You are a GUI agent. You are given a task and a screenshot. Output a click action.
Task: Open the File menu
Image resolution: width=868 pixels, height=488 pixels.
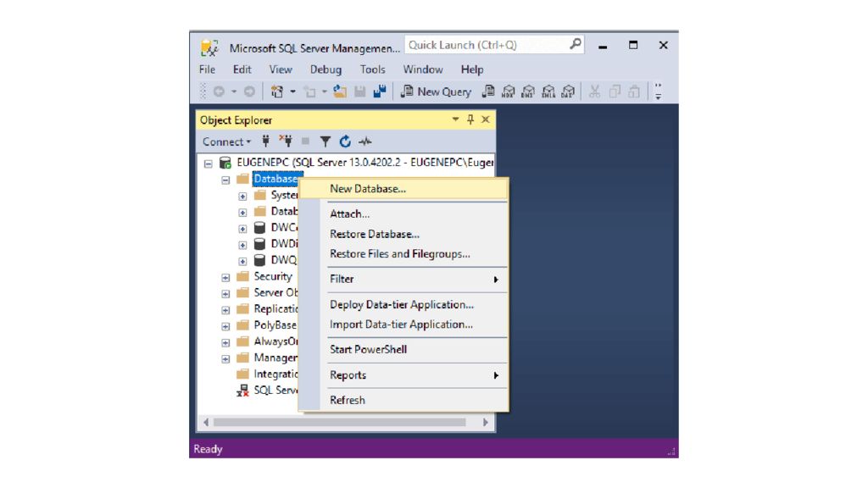point(207,69)
